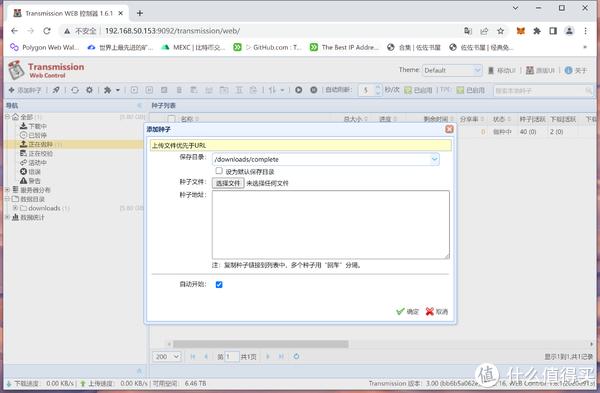
Task: Click the page number input field
Action: tap(232, 357)
